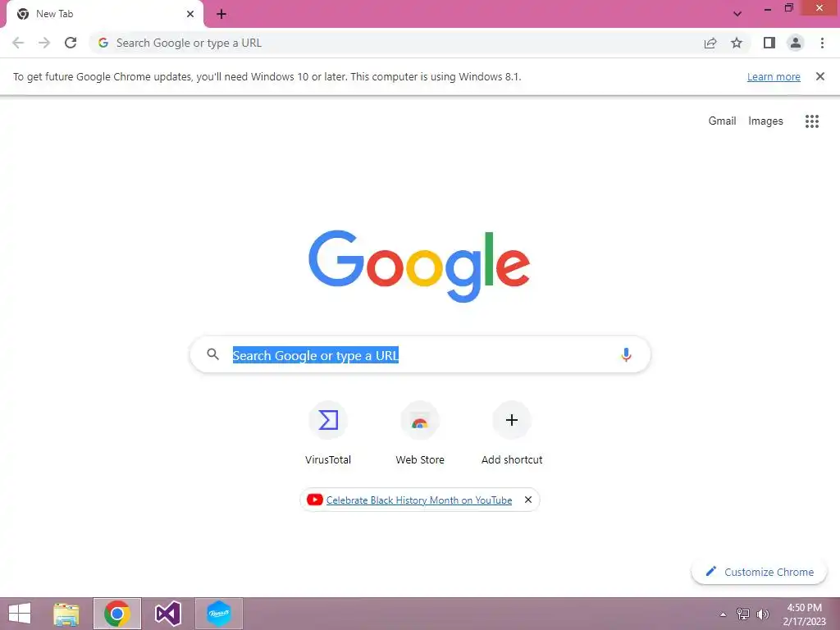The height and width of the screenshot is (630, 840).
Task: Restore down the Chrome window
Action: [x=788, y=8]
